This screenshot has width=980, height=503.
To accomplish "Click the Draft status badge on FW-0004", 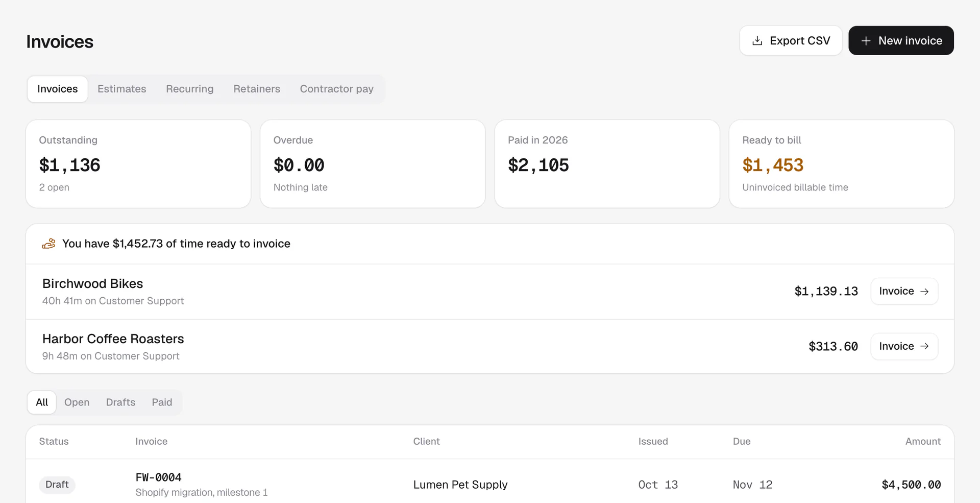I will pos(57,485).
